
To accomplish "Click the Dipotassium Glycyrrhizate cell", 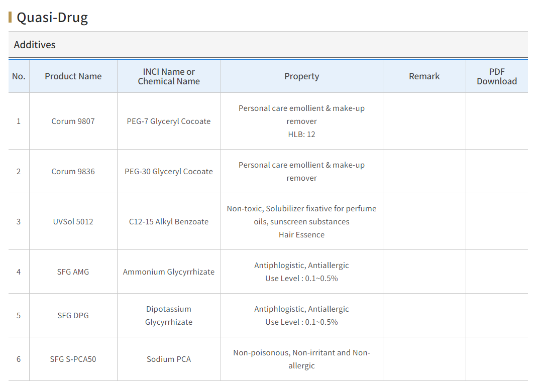I will click(x=169, y=315).
